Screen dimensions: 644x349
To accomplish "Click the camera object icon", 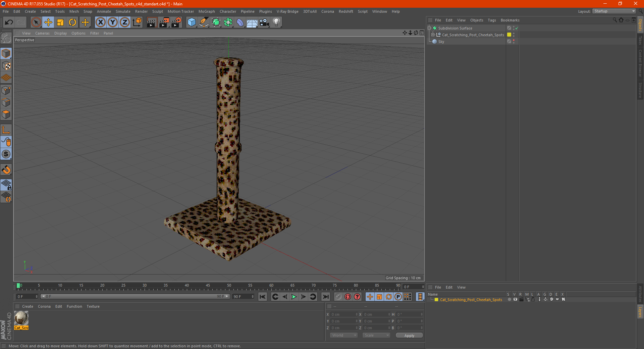I will tap(264, 22).
